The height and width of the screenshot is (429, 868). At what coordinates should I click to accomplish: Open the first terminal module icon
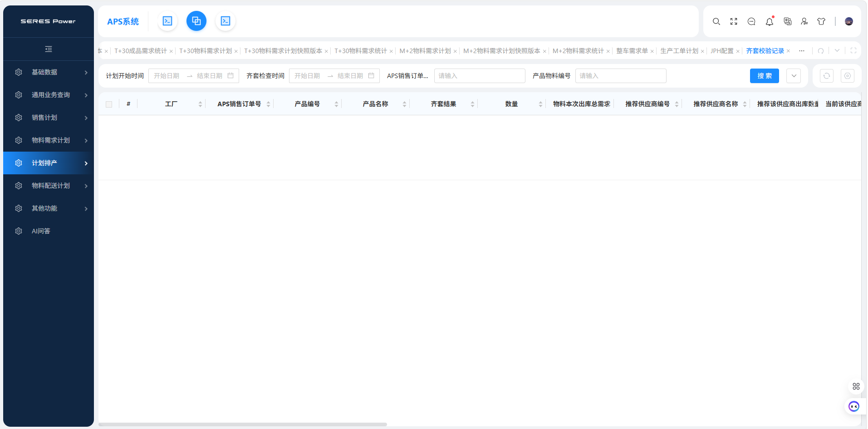[167, 21]
